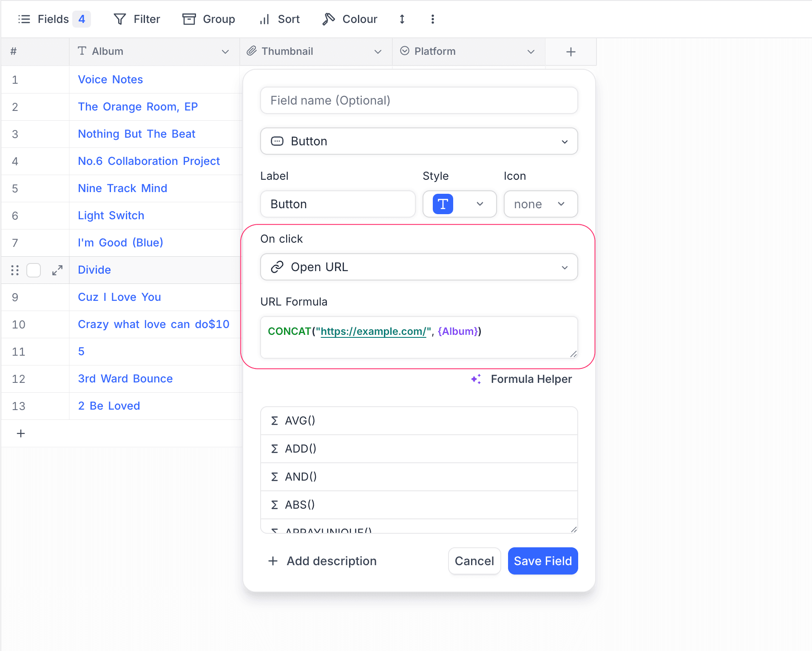The image size is (812, 651).
Task: Open the Sort toolbar menu
Action: click(280, 19)
